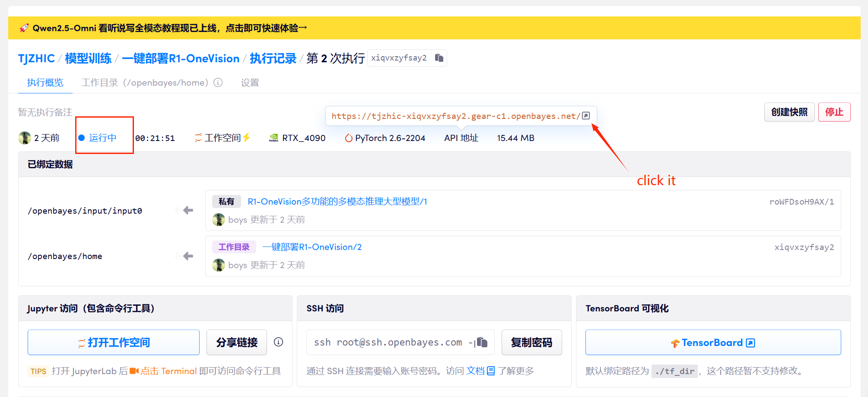
Task: Open the 设置 tab
Action: tap(250, 83)
